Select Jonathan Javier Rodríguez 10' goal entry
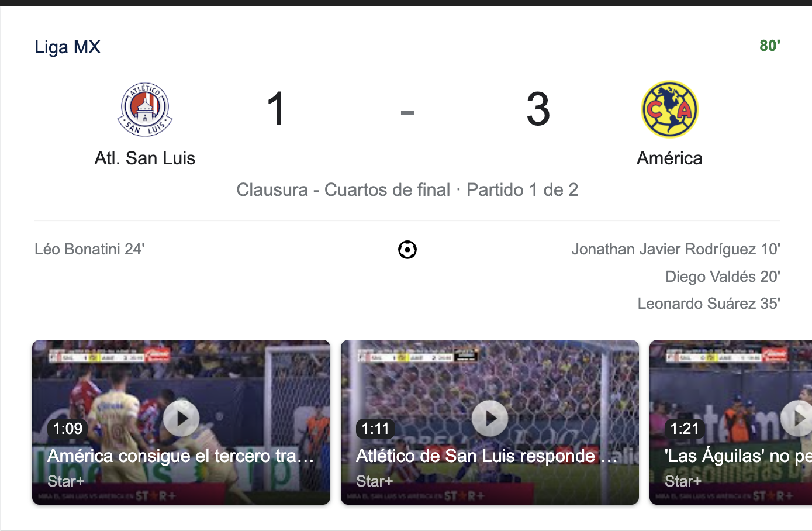The width and height of the screenshot is (812, 531). [x=675, y=249]
